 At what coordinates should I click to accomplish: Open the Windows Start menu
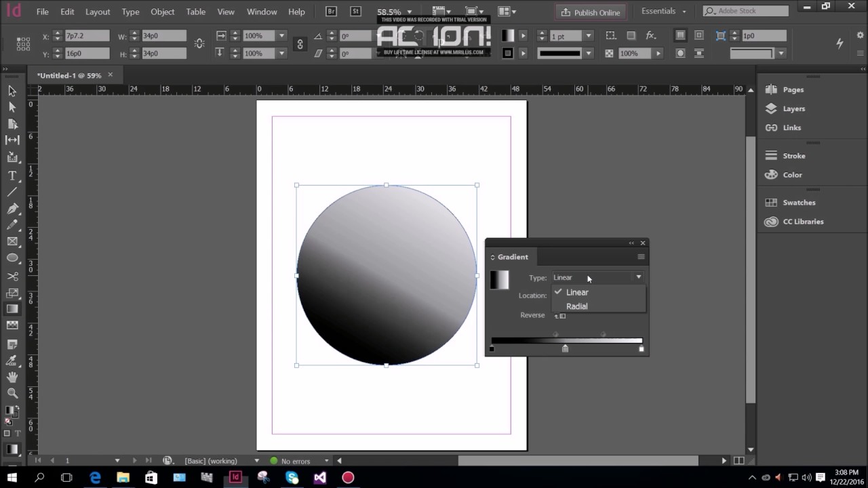(13, 477)
